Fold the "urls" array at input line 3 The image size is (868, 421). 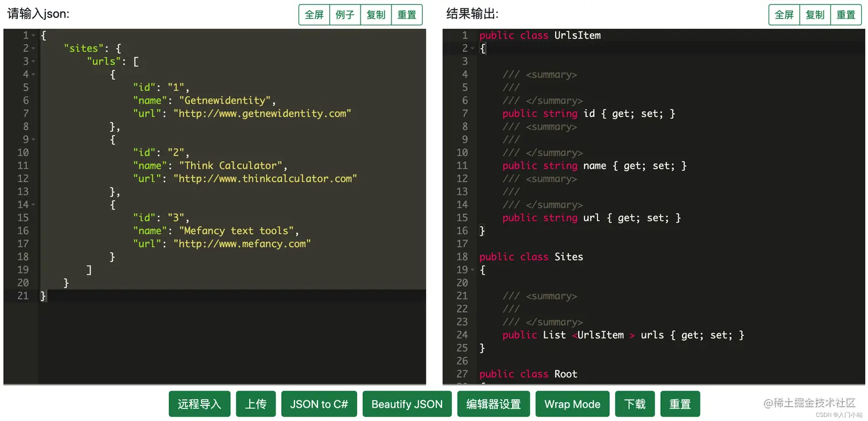click(34, 61)
